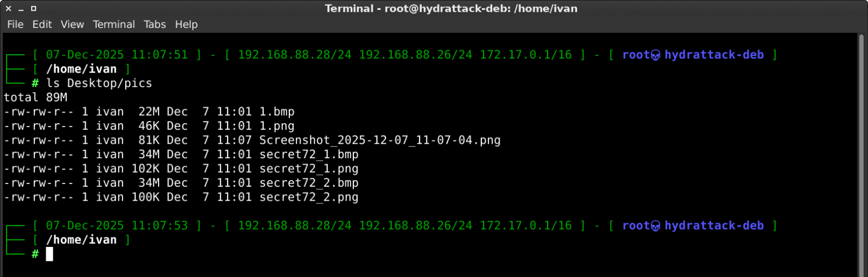The image size is (868, 277).
Task: Open the Help menu
Action: point(186,25)
